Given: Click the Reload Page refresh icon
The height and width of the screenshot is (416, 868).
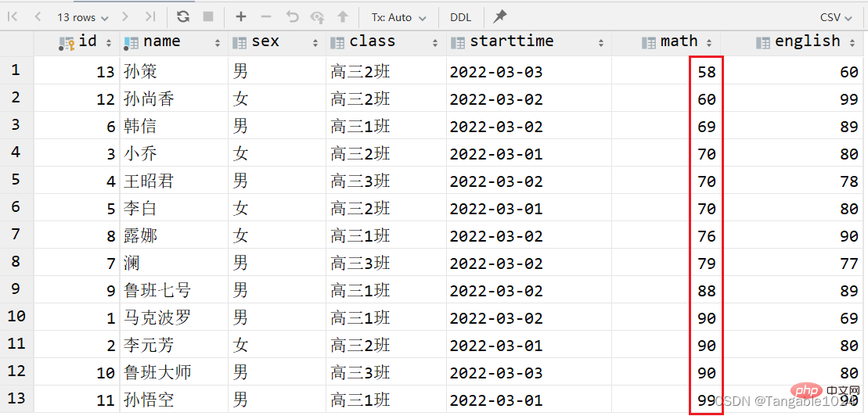Looking at the screenshot, I should (x=183, y=16).
